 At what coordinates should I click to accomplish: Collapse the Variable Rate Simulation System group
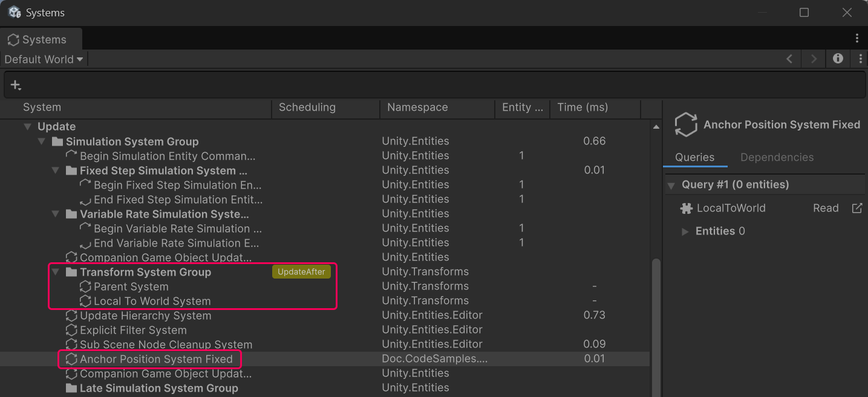point(55,214)
